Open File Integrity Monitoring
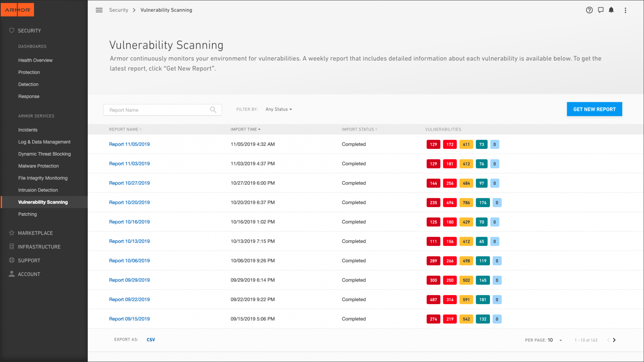This screenshot has height=362, width=644. (x=43, y=178)
